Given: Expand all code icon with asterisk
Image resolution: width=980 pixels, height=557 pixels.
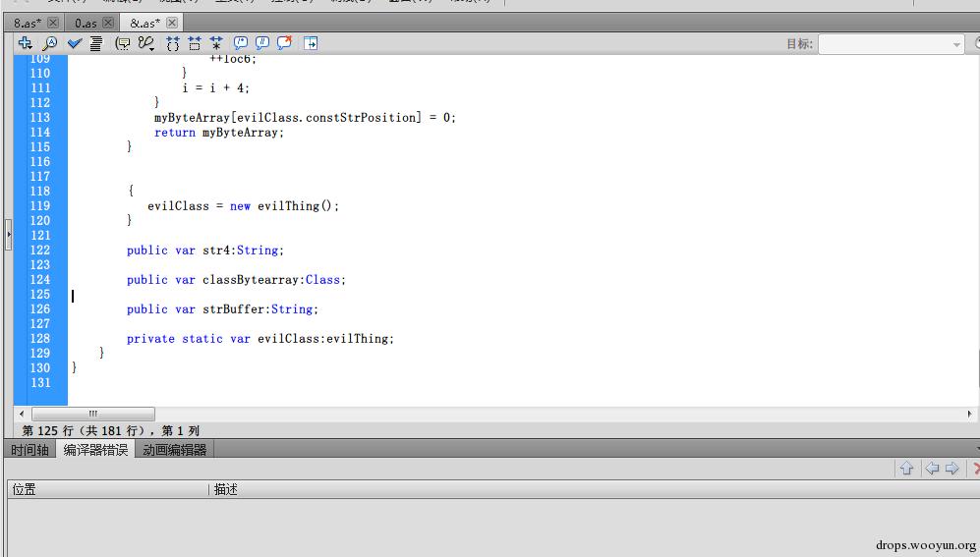Looking at the screenshot, I should (x=216, y=42).
